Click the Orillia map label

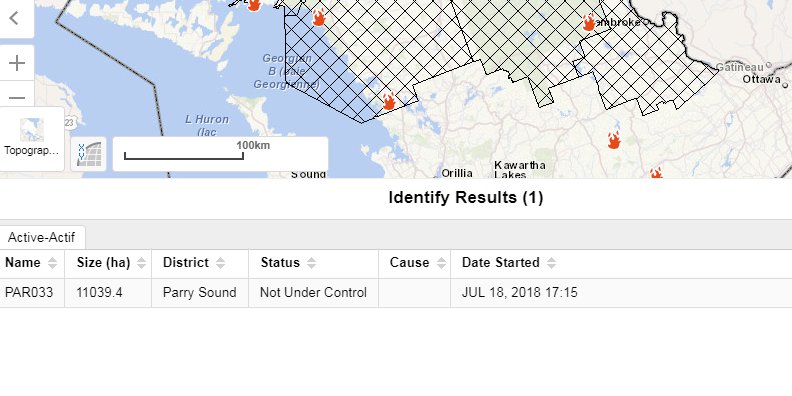click(457, 173)
